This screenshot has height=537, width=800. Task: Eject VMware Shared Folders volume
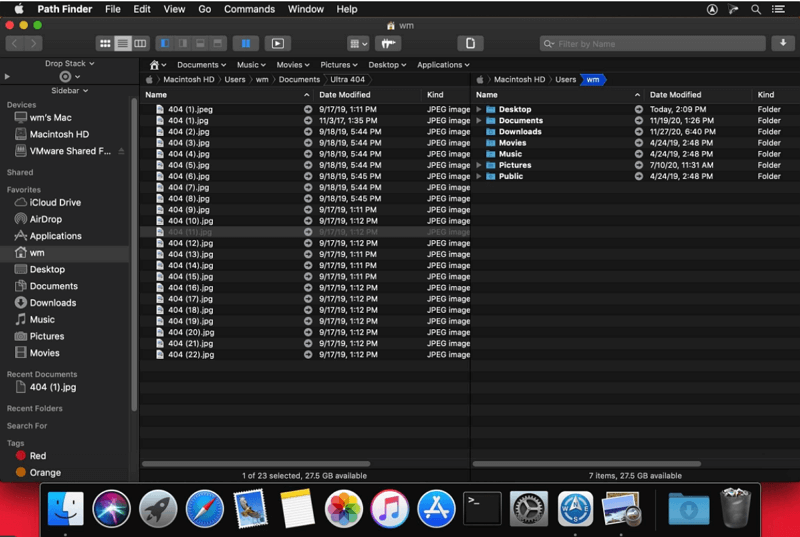click(121, 151)
